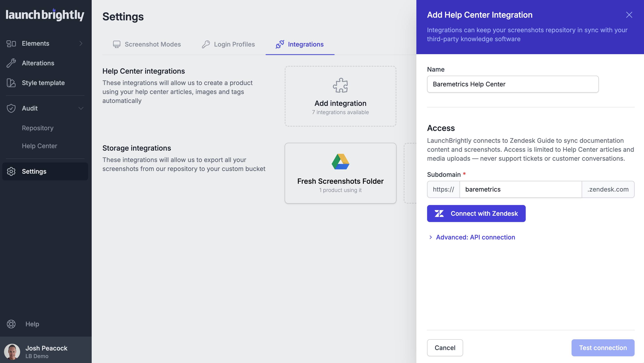
Task: Click the Test connection button
Action: [603, 348]
